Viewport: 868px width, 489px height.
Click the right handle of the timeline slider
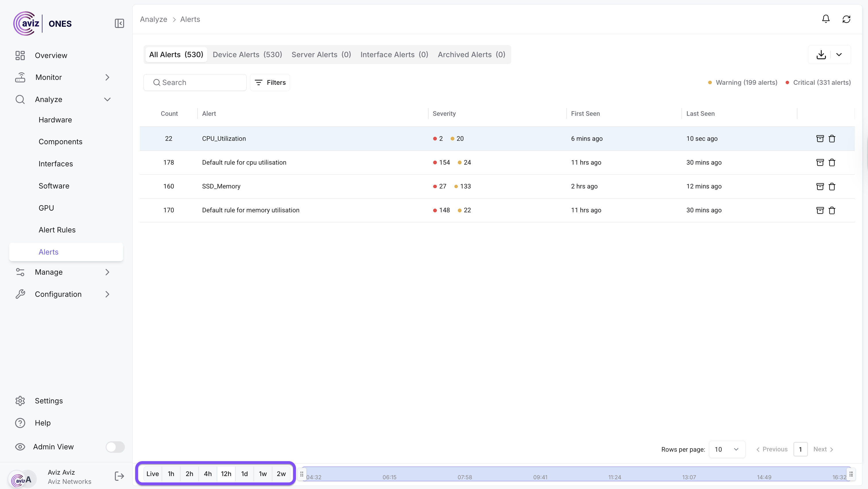850,474
